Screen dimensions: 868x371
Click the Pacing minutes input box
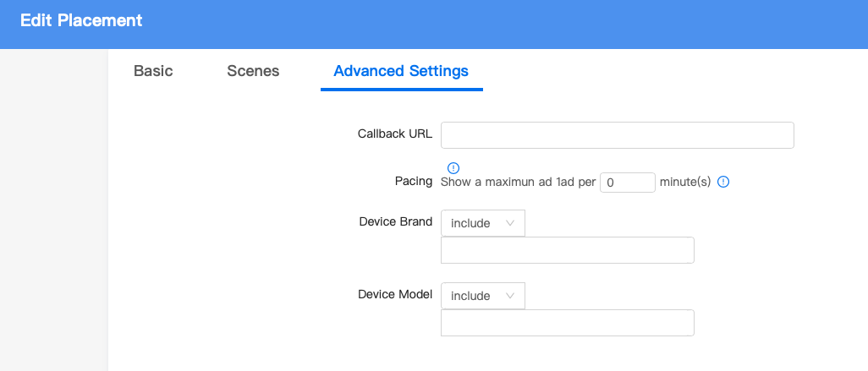628,183
